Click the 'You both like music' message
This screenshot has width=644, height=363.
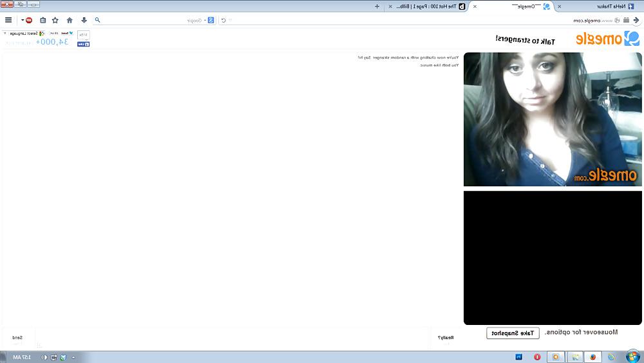click(439, 65)
